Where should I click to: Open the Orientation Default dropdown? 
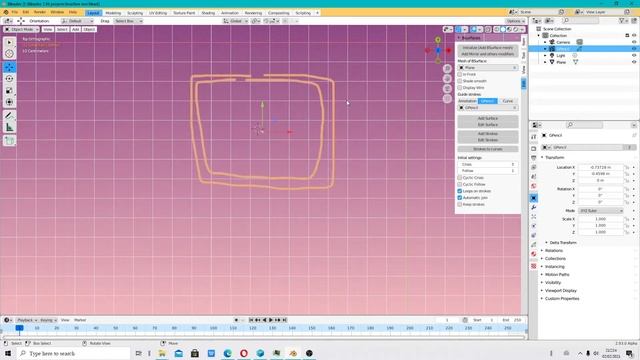(78, 21)
